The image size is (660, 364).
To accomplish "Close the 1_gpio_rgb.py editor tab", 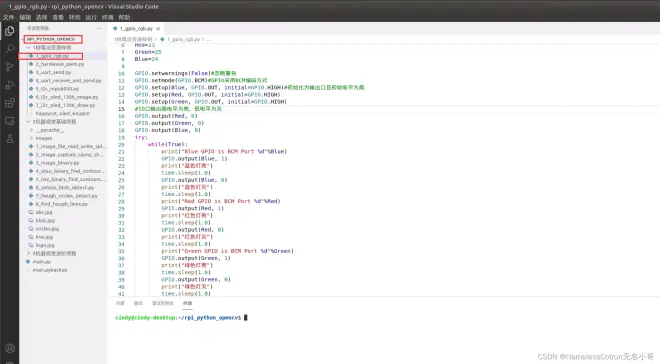I will (158, 29).
